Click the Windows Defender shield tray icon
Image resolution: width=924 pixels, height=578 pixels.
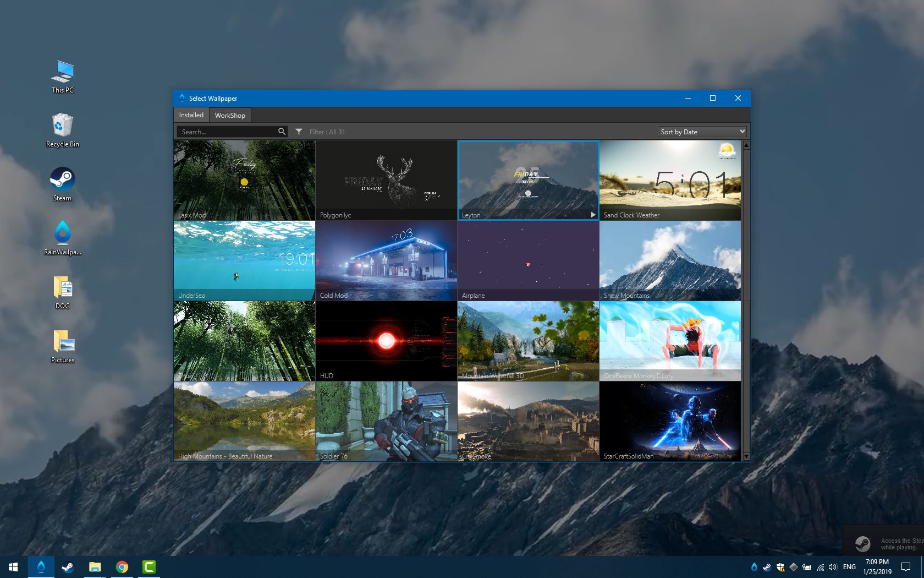coord(779,567)
